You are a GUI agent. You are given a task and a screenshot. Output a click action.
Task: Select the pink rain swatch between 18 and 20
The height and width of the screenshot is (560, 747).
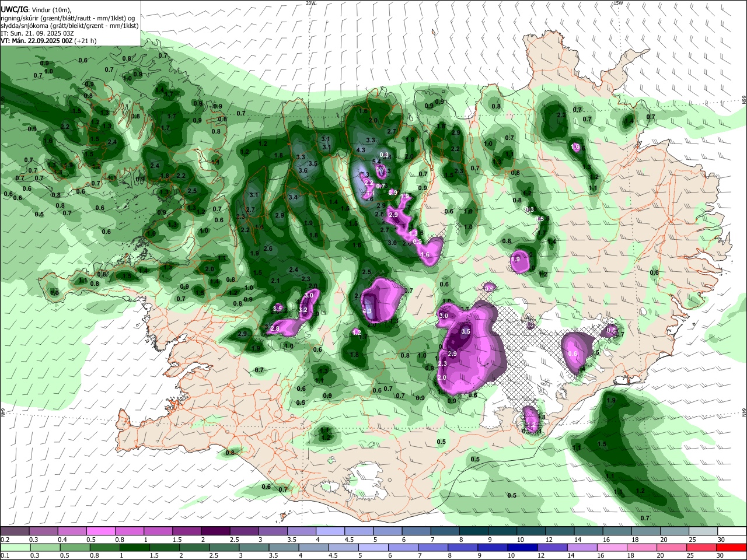tap(641, 547)
